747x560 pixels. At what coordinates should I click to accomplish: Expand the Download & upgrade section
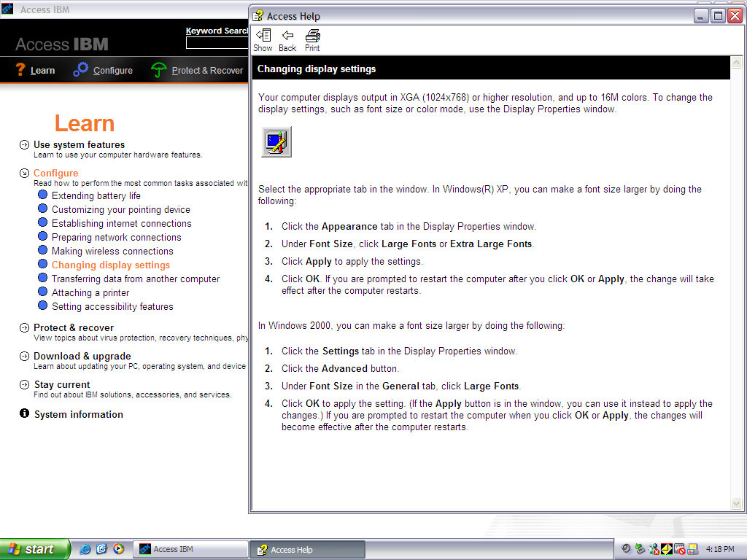coord(25,356)
